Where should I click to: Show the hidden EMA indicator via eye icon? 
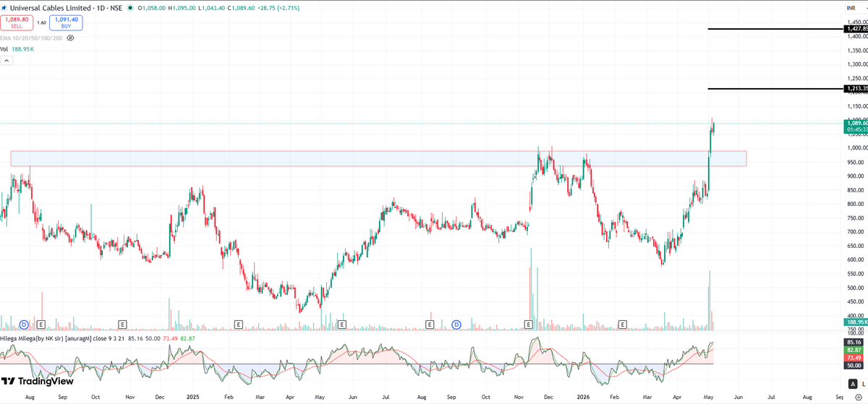(70, 38)
